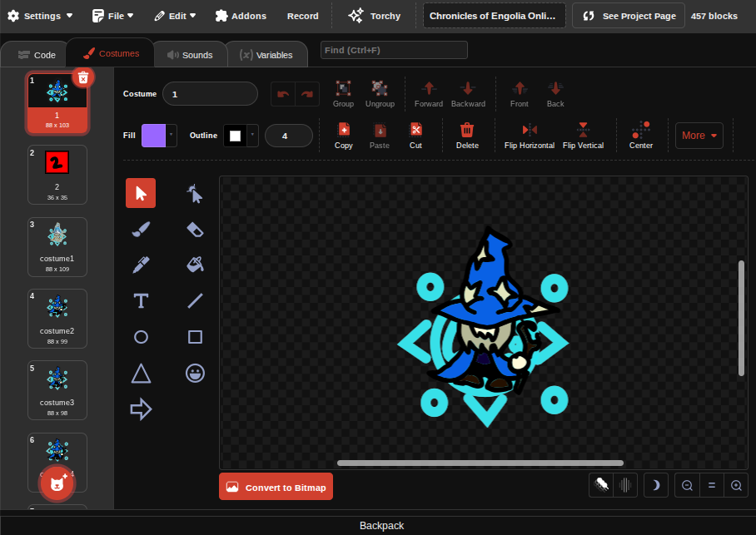The image size is (756, 535).
Task: Select the smiley face tool
Action: point(195,373)
